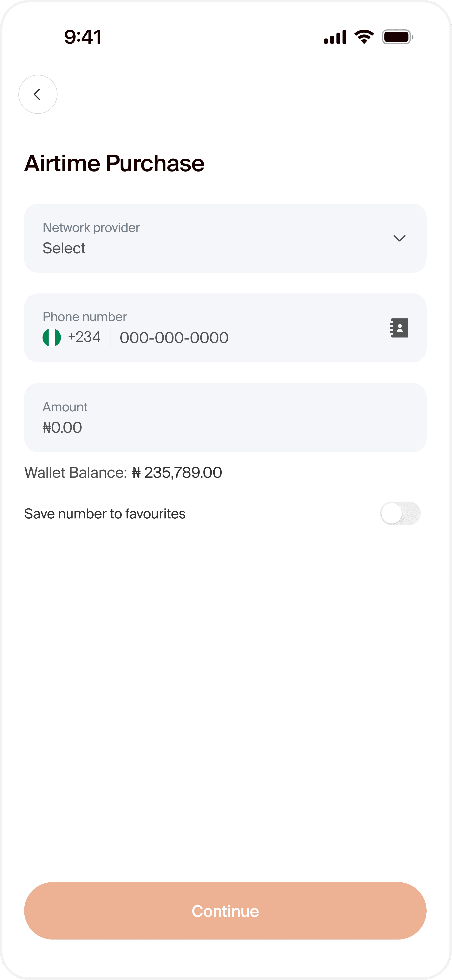Focus the 000-000-0000 phone number field
Viewport: 452px width, 980px height.
point(174,338)
